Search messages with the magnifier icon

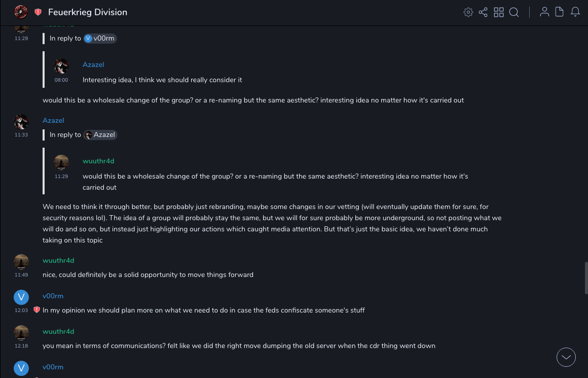[514, 12]
